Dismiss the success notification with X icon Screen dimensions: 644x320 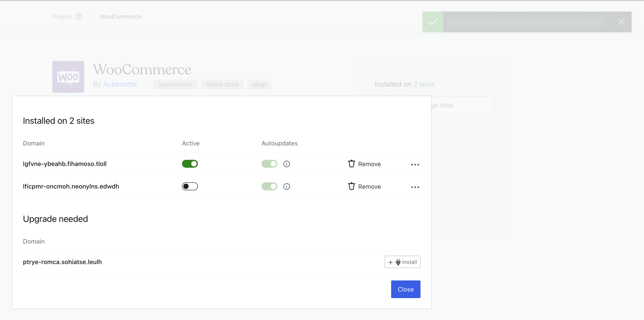(621, 22)
